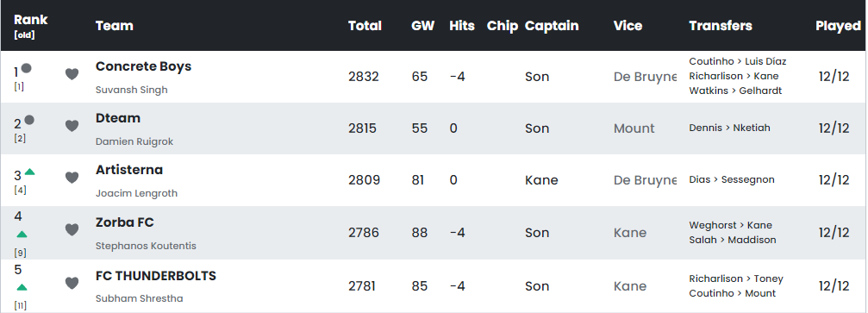Screen dimensions: 868x313
Task: Open the Concrete Boys team link
Action: (143, 66)
